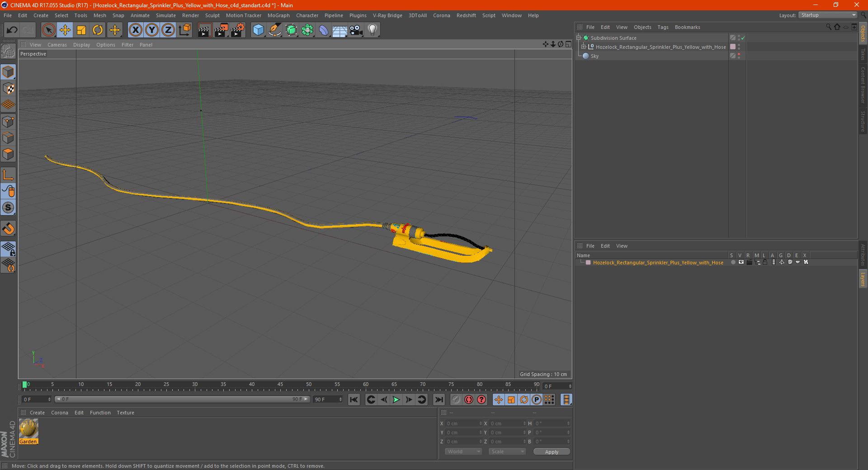Click the Make Editable icon
This screenshot has height=470, width=868.
[8, 52]
